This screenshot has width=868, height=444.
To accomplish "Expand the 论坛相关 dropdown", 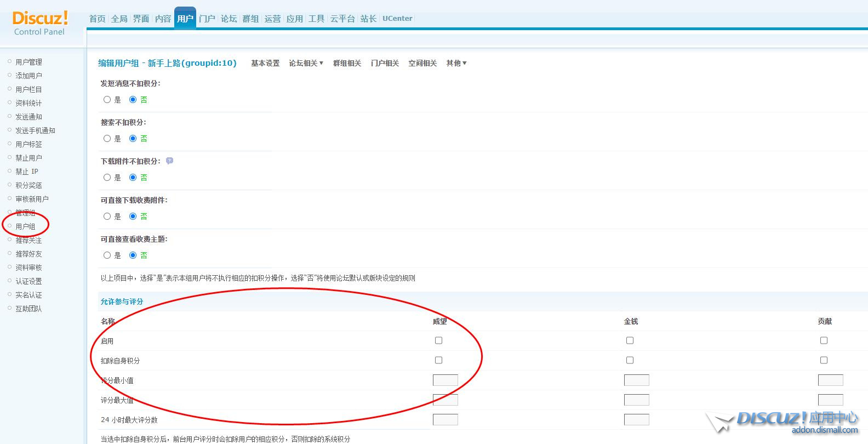I will coord(306,63).
